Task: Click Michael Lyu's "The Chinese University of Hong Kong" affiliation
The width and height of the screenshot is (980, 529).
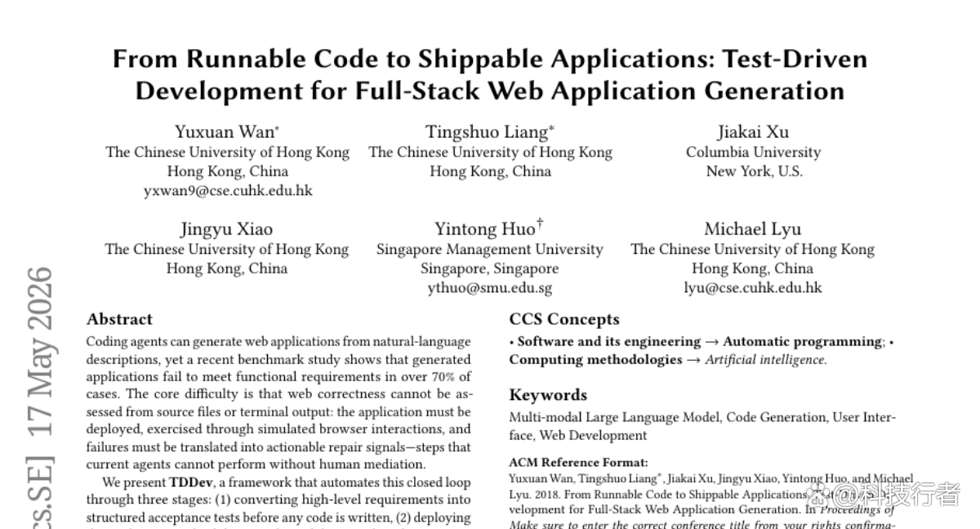Action: pos(753,249)
